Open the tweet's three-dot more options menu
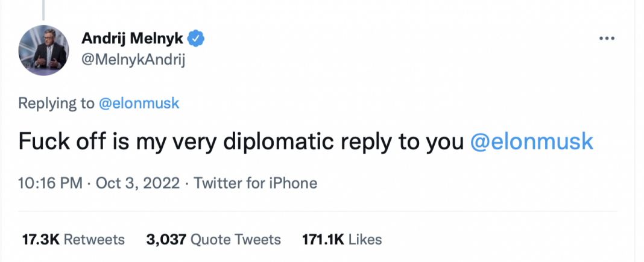 click(606, 39)
